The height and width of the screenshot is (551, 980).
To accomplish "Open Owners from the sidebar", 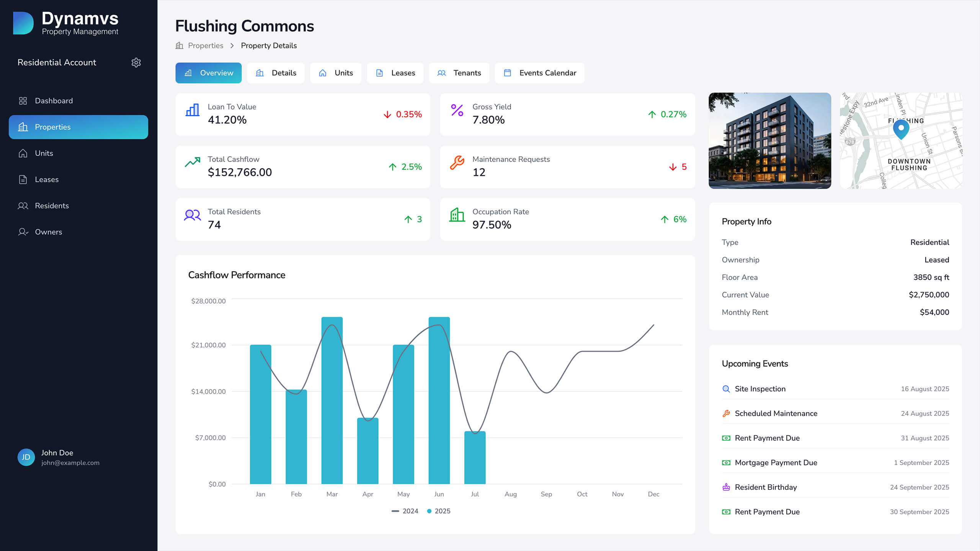I will click(49, 232).
